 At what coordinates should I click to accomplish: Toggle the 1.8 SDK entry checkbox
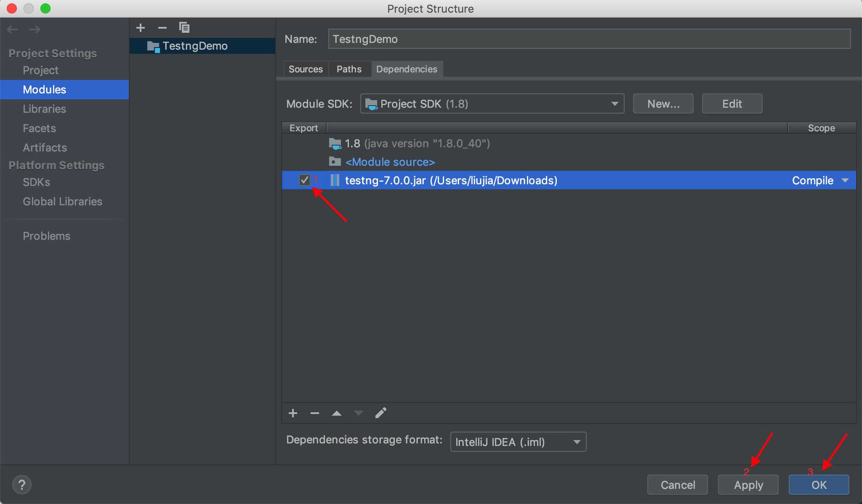click(305, 143)
